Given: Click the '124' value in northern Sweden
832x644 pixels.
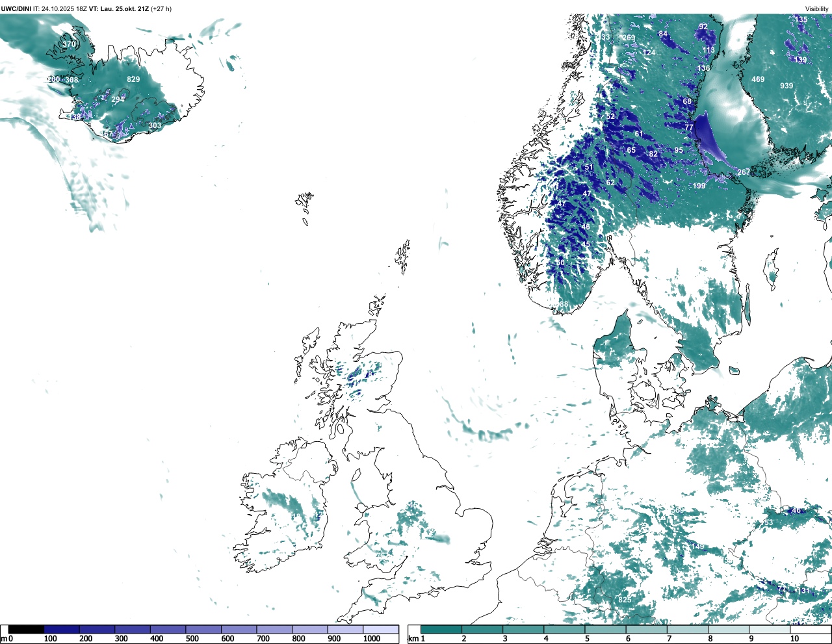Looking at the screenshot, I should coord(649,53).
